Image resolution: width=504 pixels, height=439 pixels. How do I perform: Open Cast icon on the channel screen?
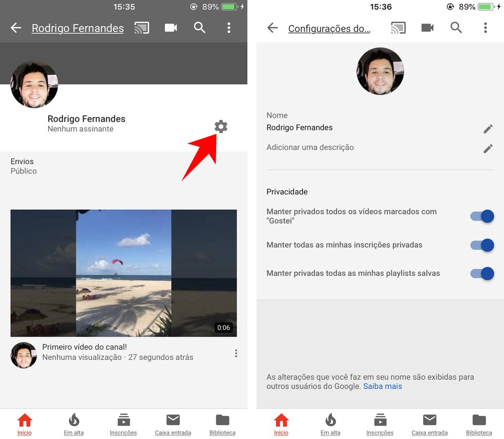142,28
